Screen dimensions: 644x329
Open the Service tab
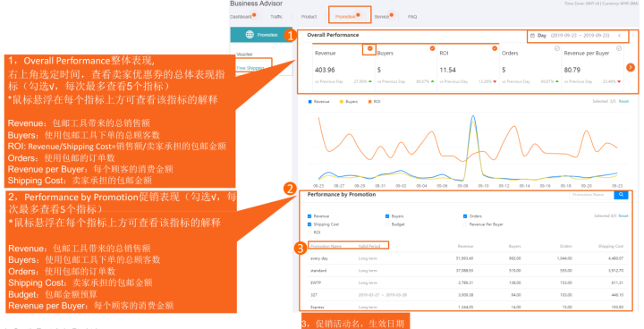(x=382, y=17)
